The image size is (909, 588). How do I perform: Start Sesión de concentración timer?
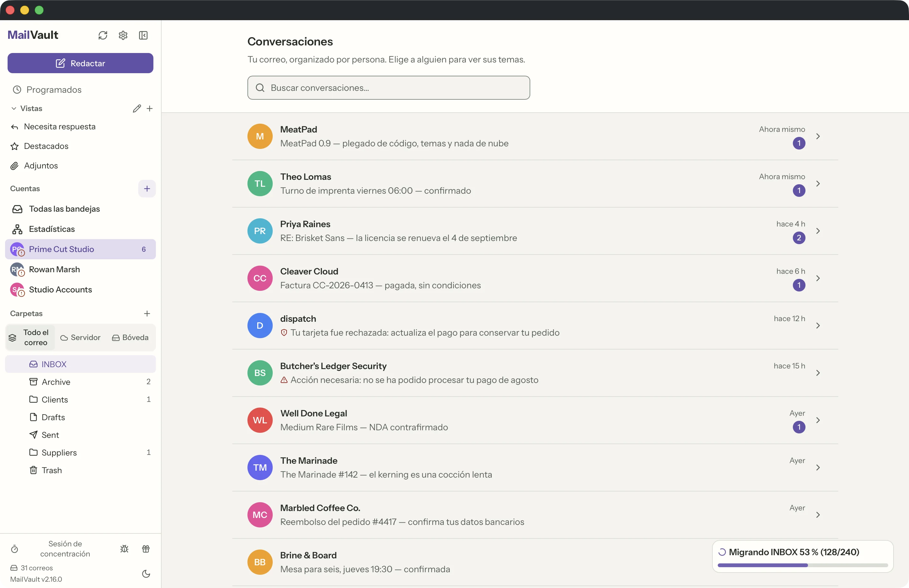pyautogui.click(x=57, y=549)
